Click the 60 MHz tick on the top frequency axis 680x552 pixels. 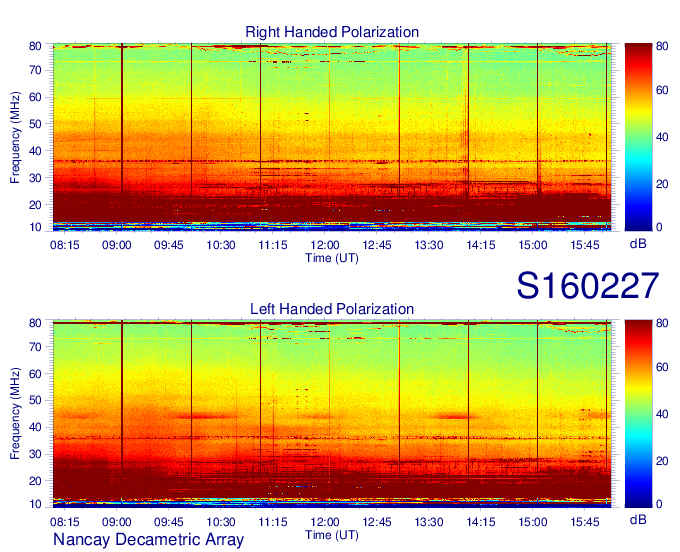coord(35,97)
